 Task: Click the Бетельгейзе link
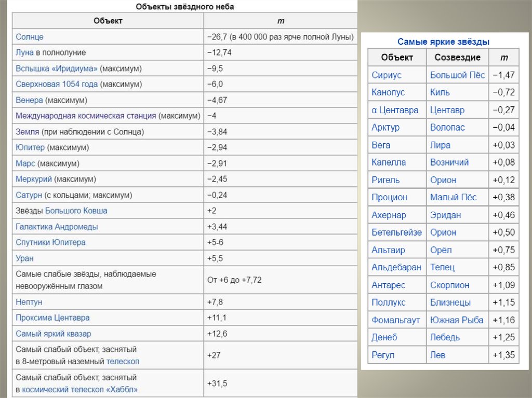(396, 232)
